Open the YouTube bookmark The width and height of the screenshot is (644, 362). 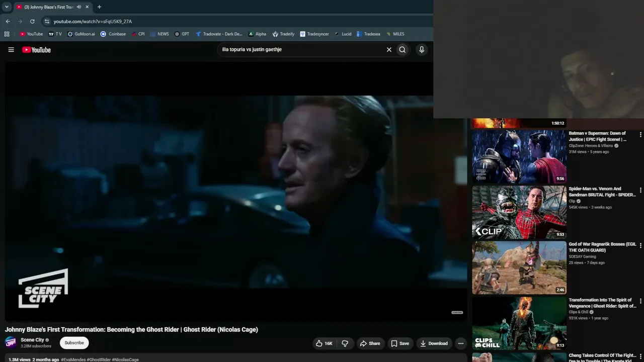coord(31,34)
